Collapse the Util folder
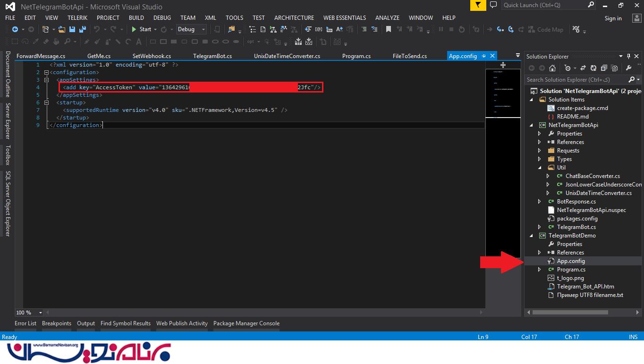Viewport: 644px width, 364px height. (x=540, y=168)
